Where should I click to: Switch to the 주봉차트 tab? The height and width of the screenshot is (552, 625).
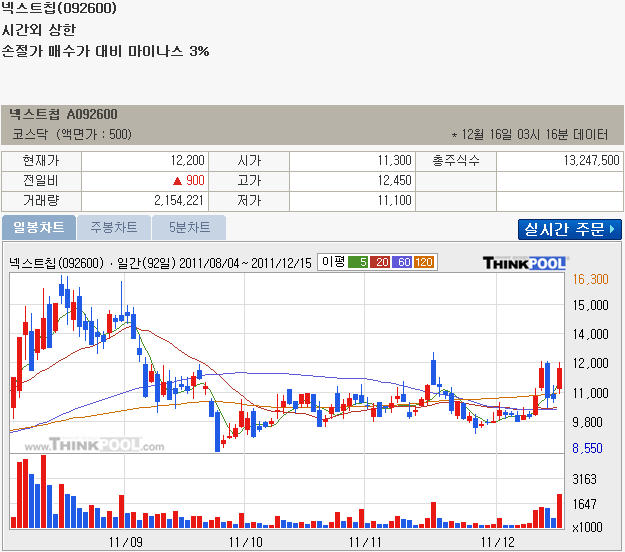pos(114,228)
